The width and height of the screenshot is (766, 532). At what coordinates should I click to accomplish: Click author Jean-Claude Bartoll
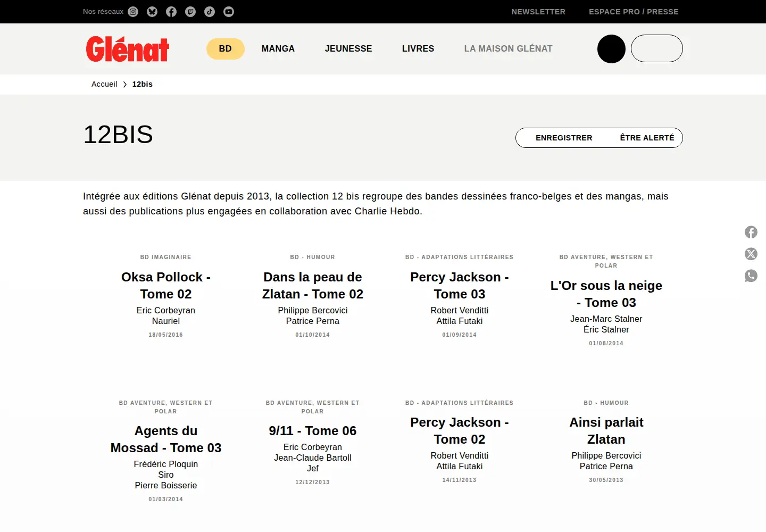point(313,458)
